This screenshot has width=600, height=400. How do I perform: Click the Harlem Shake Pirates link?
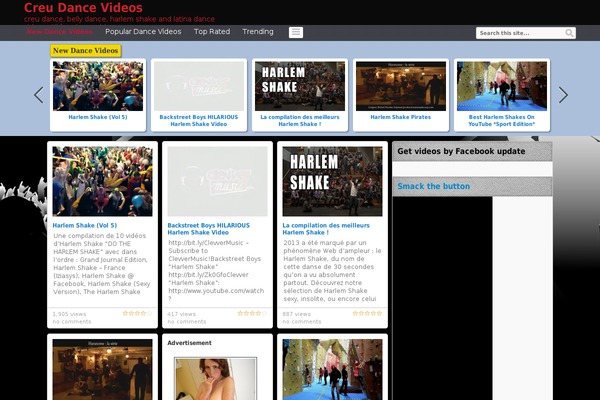(x=401, y=117)
